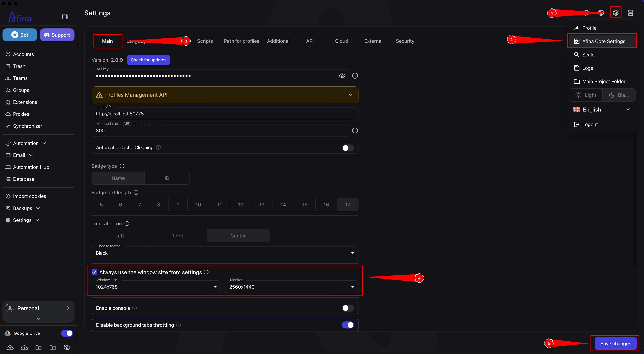
Task: Click the cloud download icon
Action: [24, 347]
